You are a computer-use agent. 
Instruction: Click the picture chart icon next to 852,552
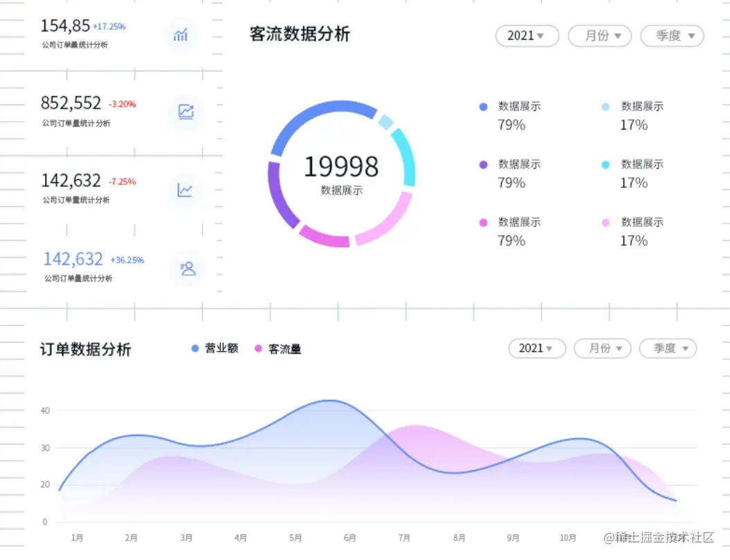pyautogui.click(x=185, y=112)
